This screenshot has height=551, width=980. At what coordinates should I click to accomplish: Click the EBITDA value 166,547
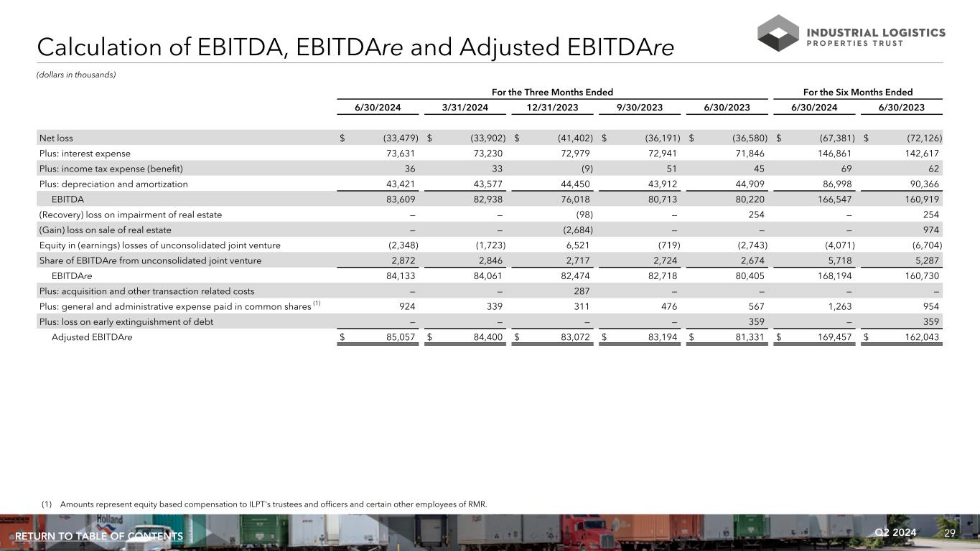[x=834, y=199]
